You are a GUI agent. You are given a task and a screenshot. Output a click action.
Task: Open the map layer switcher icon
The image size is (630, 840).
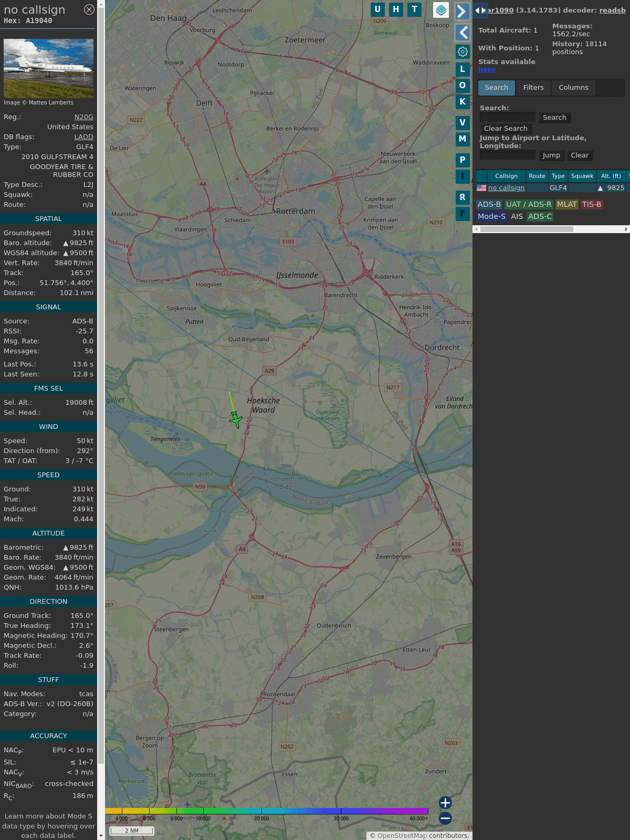pos(441,10)
